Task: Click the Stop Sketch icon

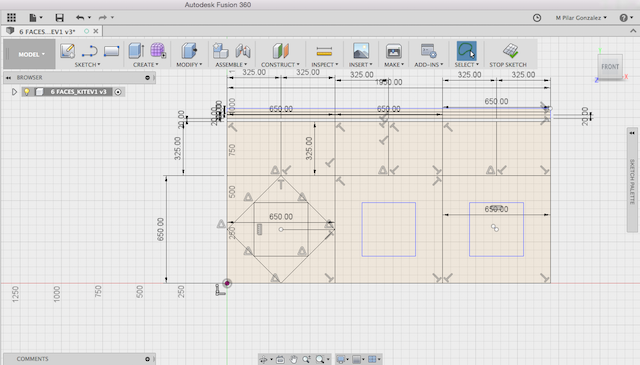Action: [510, 51]
